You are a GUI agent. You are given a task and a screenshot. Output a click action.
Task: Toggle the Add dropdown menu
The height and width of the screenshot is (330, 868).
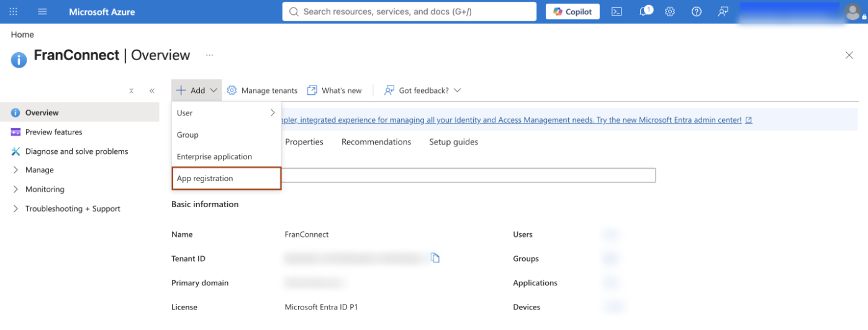[197, 91]
